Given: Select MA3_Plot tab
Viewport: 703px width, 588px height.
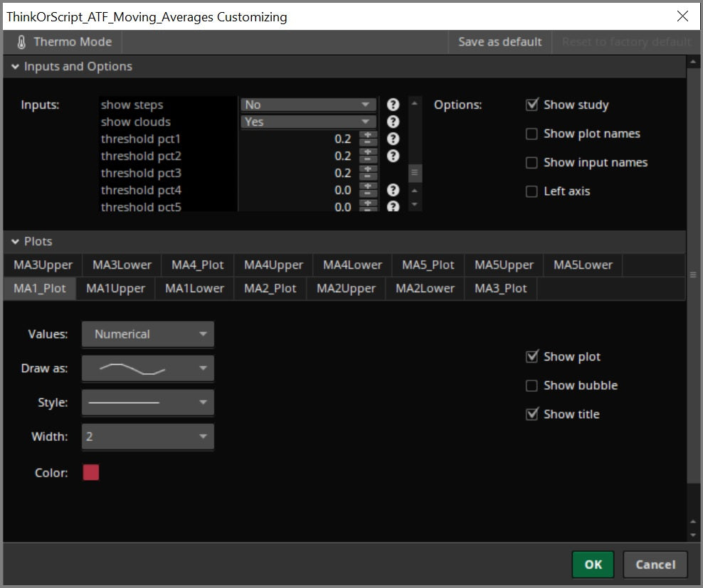Looking at the screenshot, I should pos(501,288).
